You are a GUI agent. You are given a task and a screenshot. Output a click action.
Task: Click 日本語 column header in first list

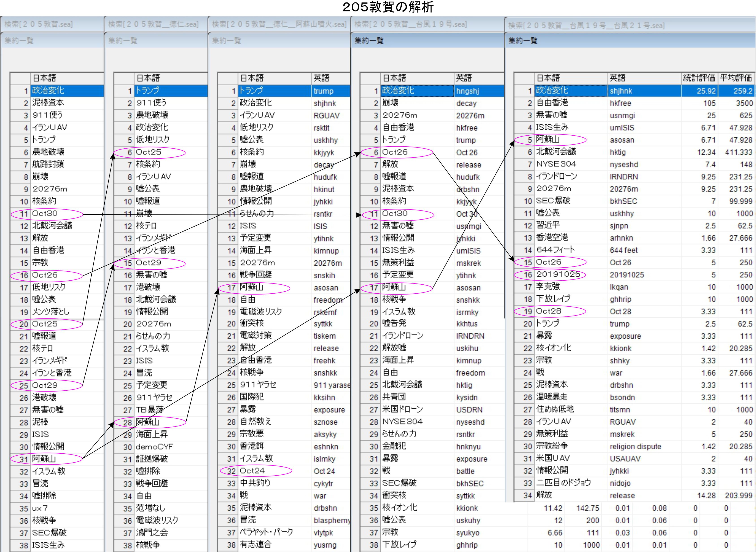point(44,78)
